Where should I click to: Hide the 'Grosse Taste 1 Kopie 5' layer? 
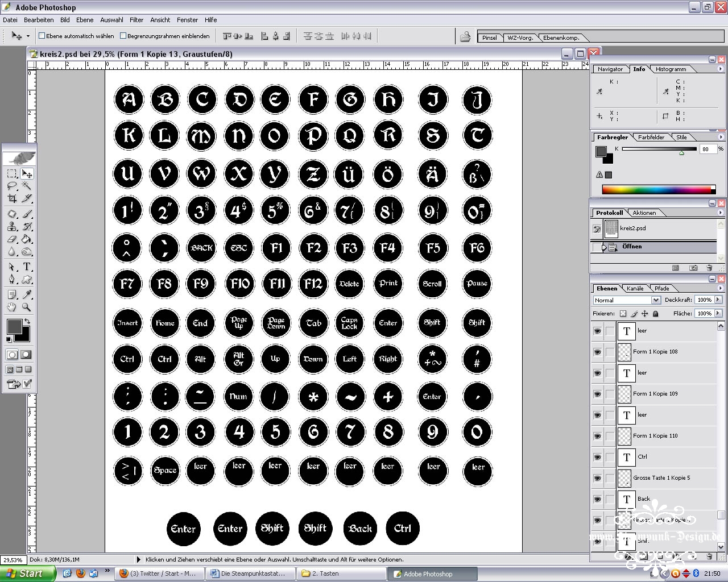point(597,478)
